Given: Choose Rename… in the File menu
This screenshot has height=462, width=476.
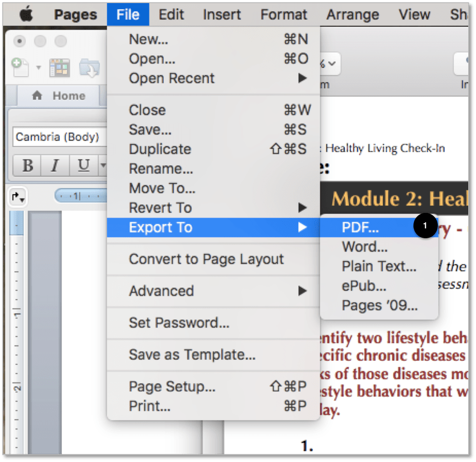Looking at the screenshot, I should (213, 169).
